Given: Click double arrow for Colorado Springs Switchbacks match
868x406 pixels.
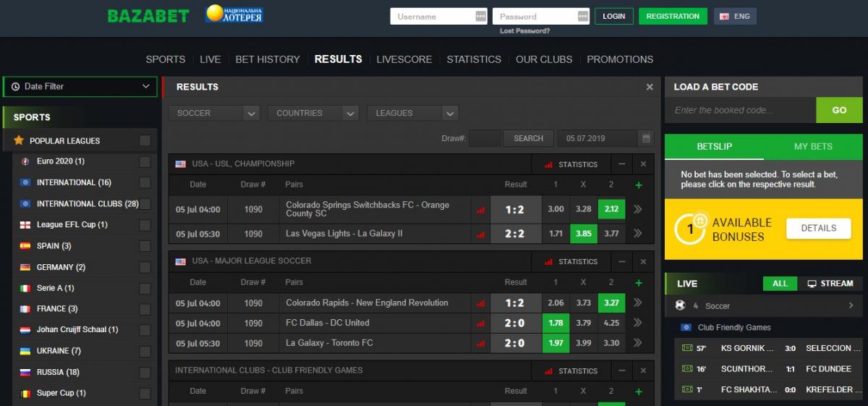Looking at the screenshot, I should 637,209.
